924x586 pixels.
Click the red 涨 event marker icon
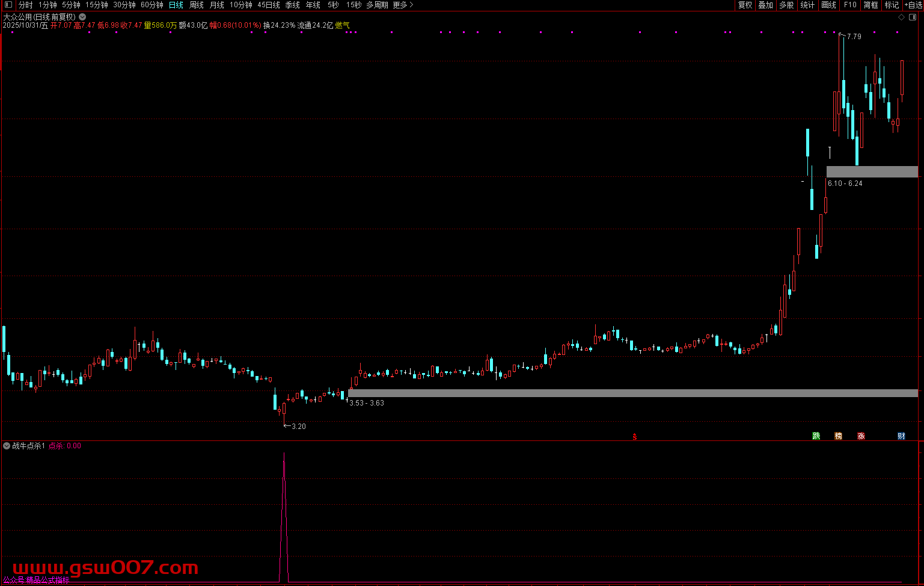861,436
